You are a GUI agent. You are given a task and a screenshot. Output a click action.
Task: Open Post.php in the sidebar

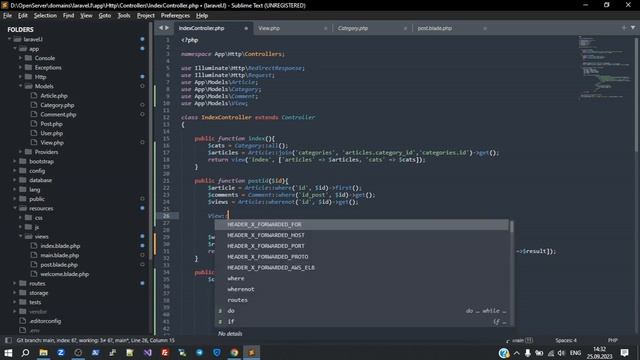(51, 124)
